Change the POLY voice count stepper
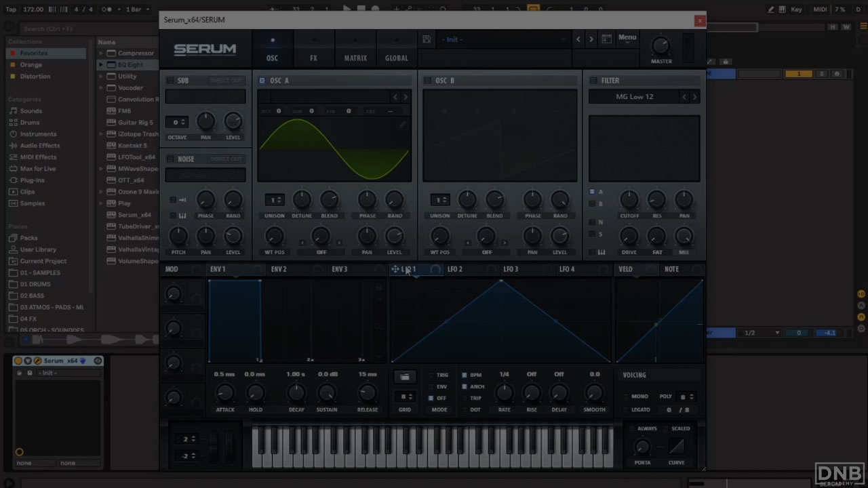This screenshot has width=868, height=488. click(686, 396)
